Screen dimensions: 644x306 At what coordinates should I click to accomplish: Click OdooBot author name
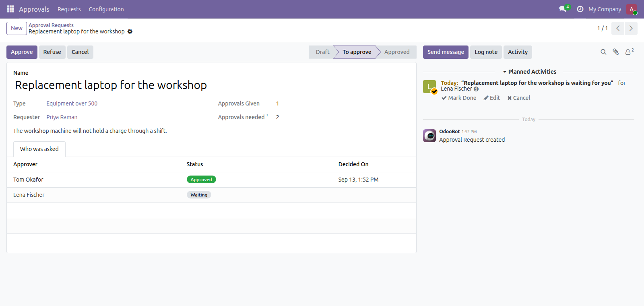click(449, 132)
